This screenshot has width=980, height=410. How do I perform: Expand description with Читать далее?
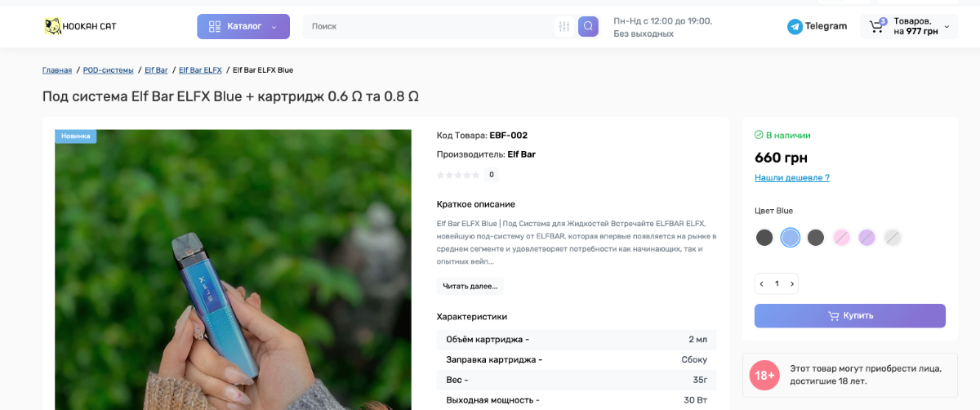tap(470, 287)
